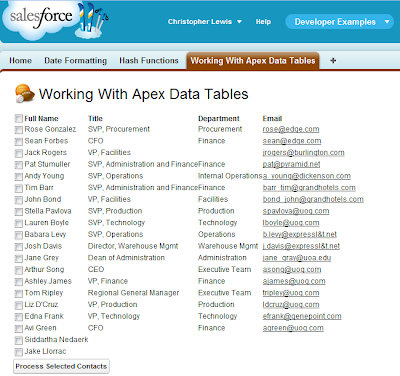Select the Edna Frank checkbox
400x376 pixels.
click(x=19, y=317)
